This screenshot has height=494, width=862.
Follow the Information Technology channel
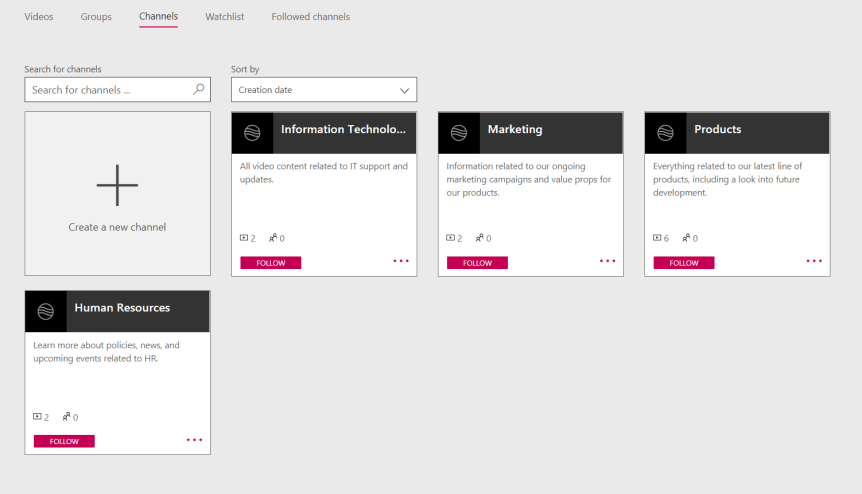[x=270, y=263]
